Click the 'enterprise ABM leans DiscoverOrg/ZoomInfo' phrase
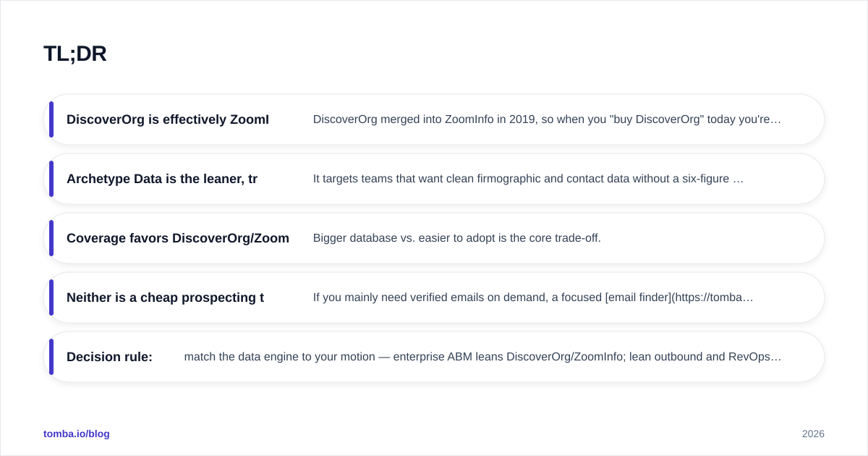 [x=510, y=357]
